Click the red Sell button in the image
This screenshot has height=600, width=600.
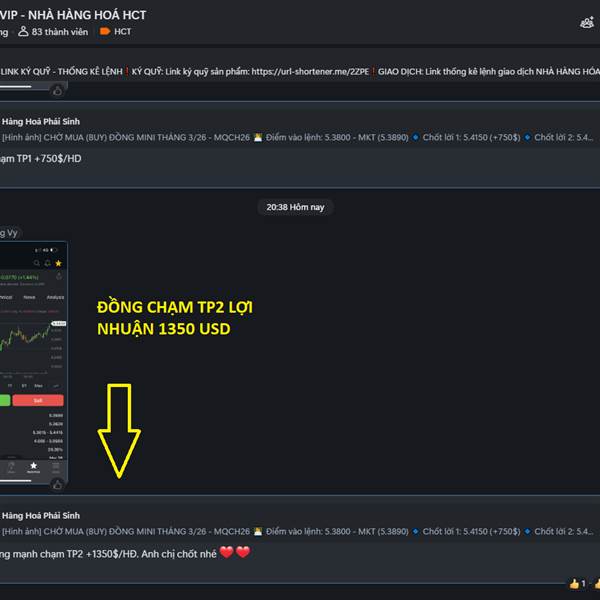point(38,400)
